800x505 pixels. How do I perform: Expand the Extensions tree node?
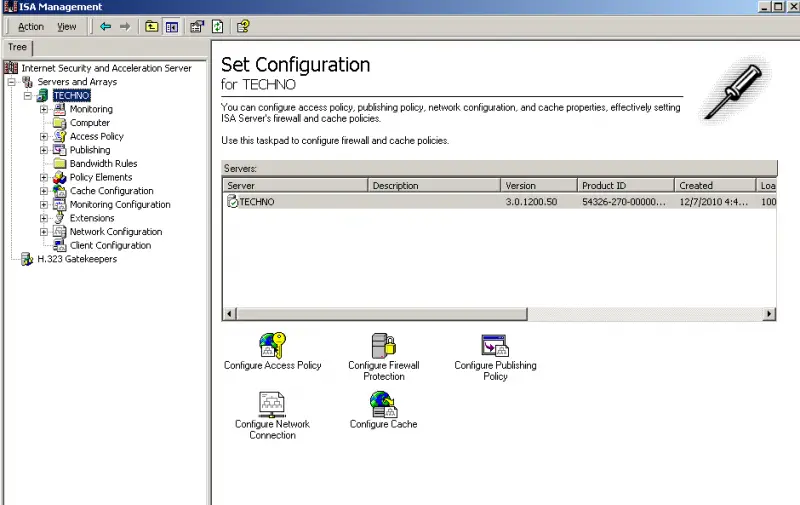pos(44,218)
